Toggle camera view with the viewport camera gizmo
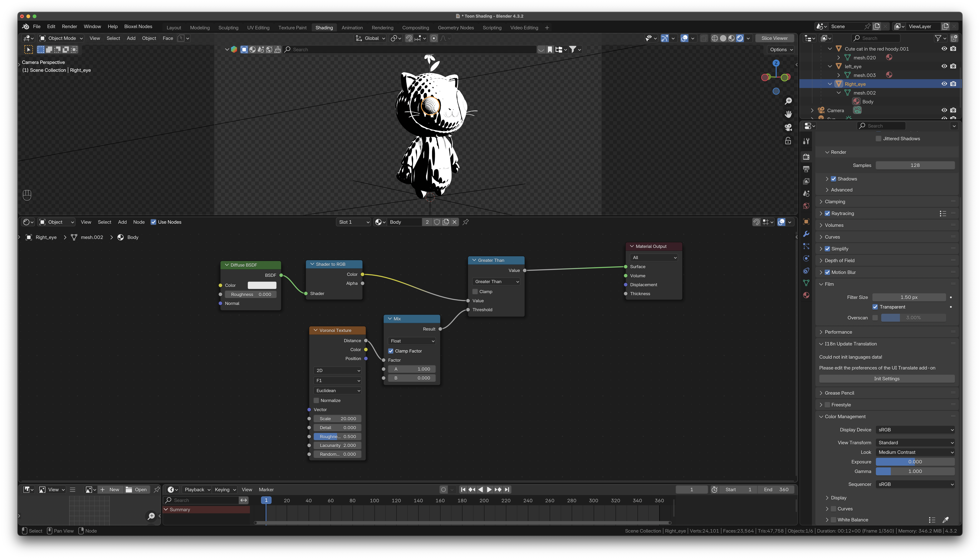The width and height of the screenshot is (980, 559). click(788, 127)
